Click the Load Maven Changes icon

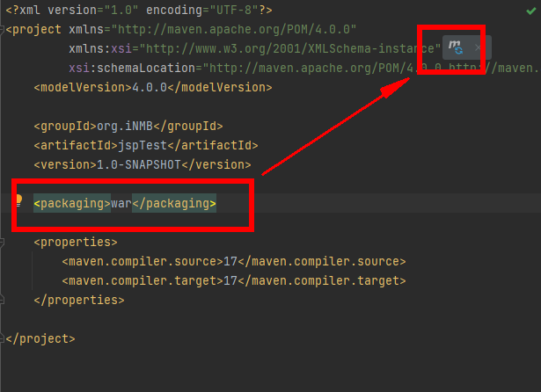pos(455,47)
